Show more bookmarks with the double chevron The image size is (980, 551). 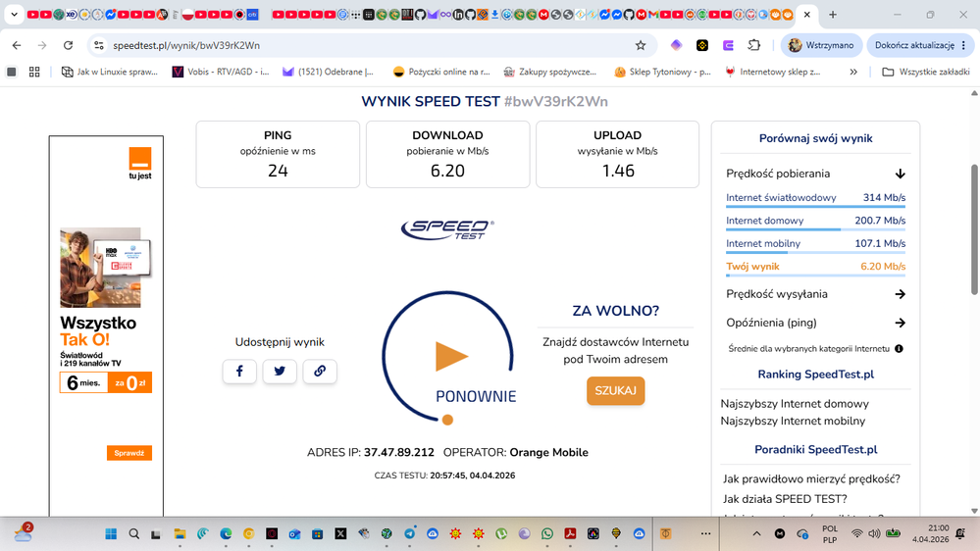853,72
